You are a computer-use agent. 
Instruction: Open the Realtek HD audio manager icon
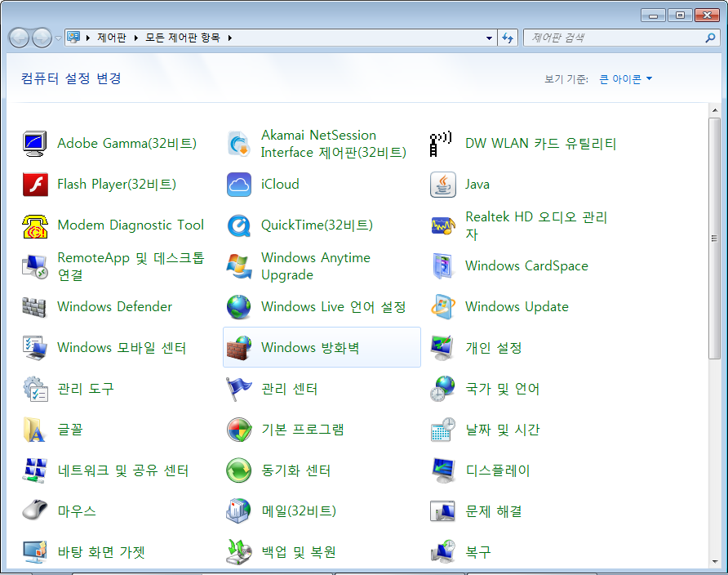click(x=442, y=225)
